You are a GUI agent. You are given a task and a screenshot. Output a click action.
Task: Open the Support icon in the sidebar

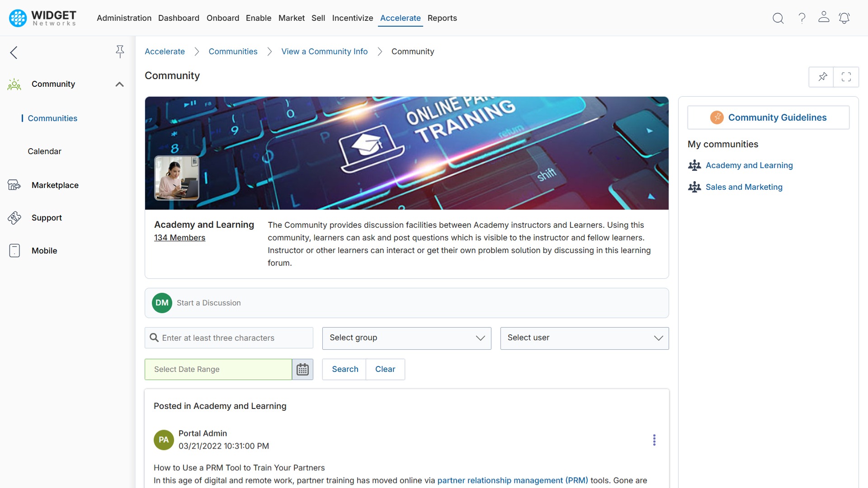point(14,217)
